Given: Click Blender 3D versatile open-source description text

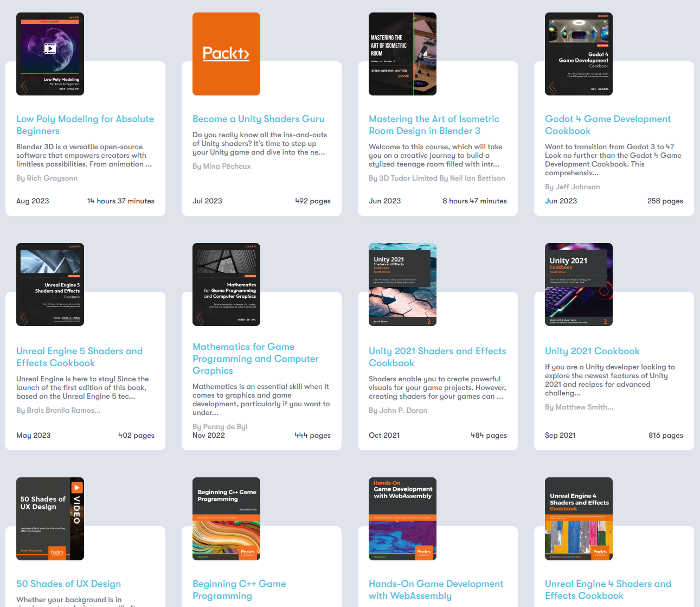Looking at the screenshot, I should pyautogui.click(x=84, y=155).
